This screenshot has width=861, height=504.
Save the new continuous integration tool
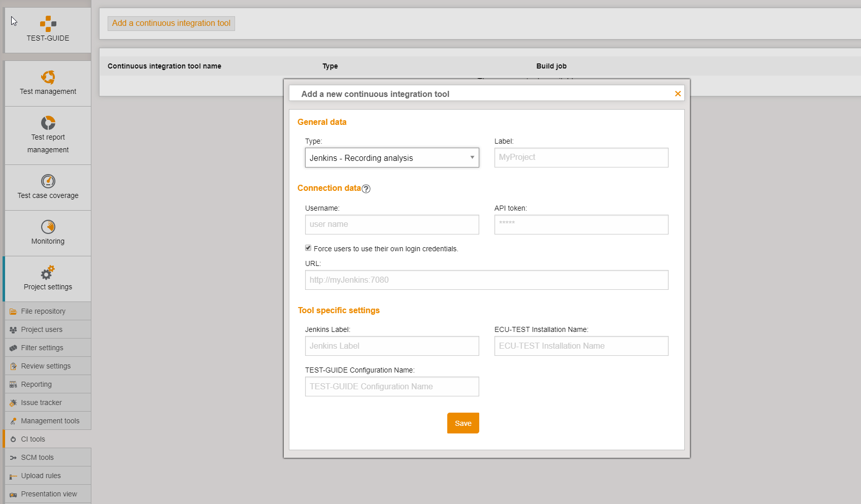pos(462,423)
